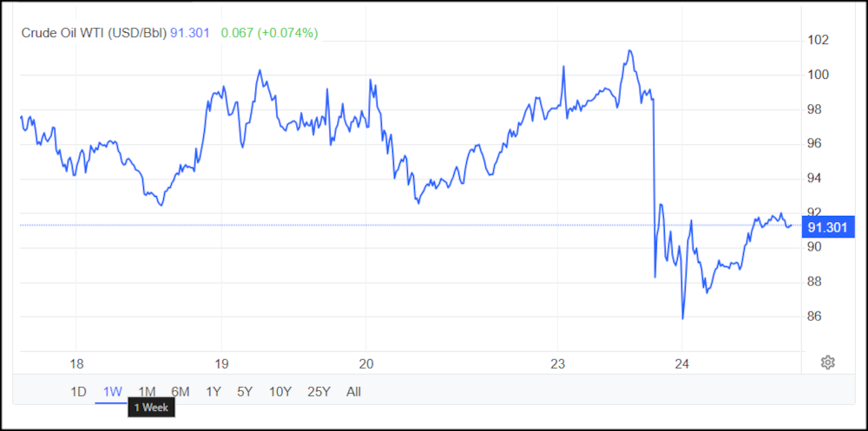
Task: Select the 5Y time range
Action: (245, 392)
